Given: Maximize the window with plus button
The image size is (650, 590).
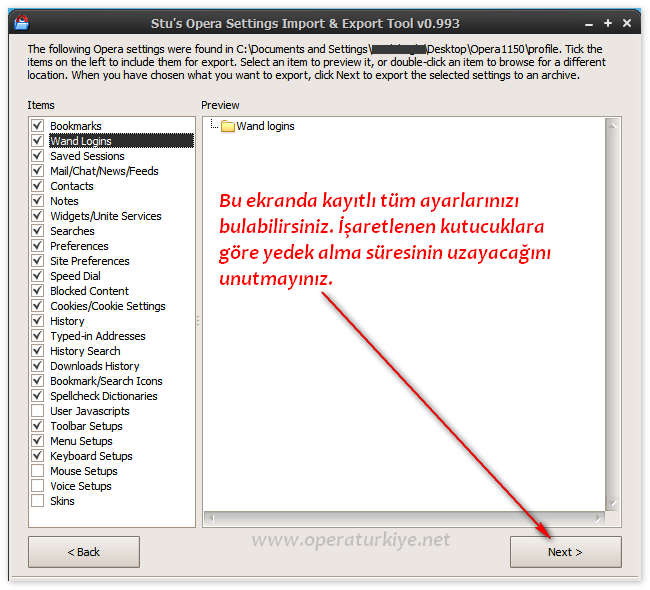Looking at the screenshot, I should (x=608, y=23).
